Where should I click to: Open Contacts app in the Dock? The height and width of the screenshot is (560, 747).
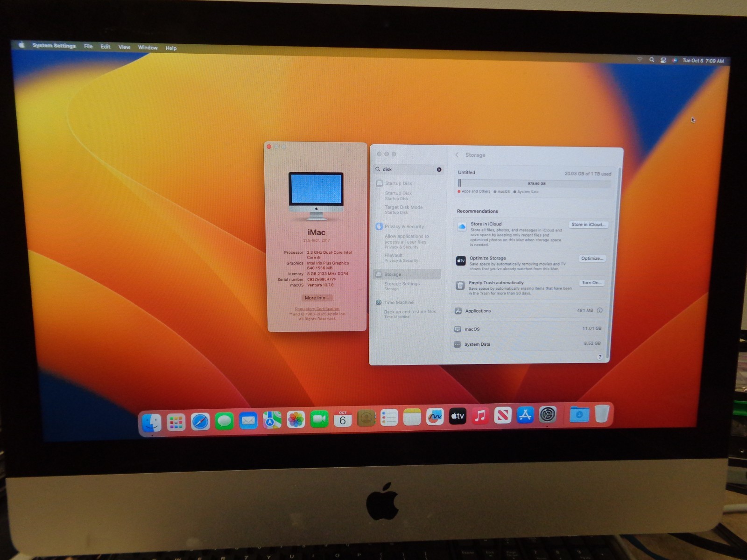(366, 418)
